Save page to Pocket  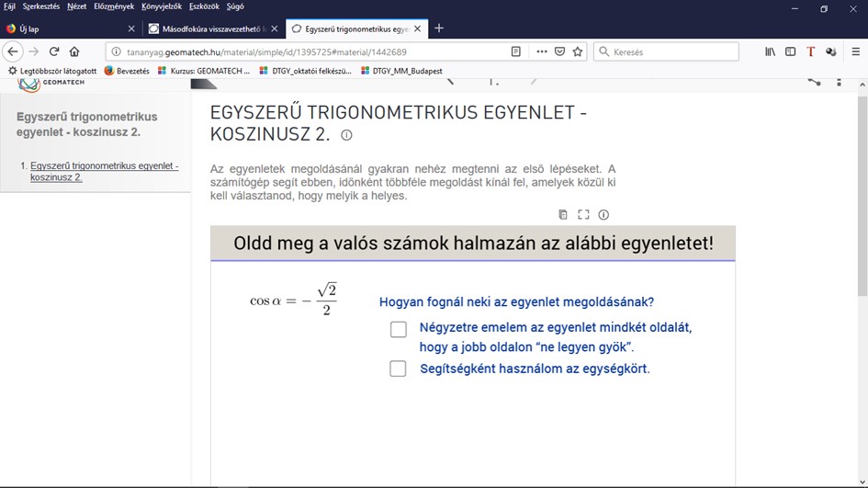559,51
